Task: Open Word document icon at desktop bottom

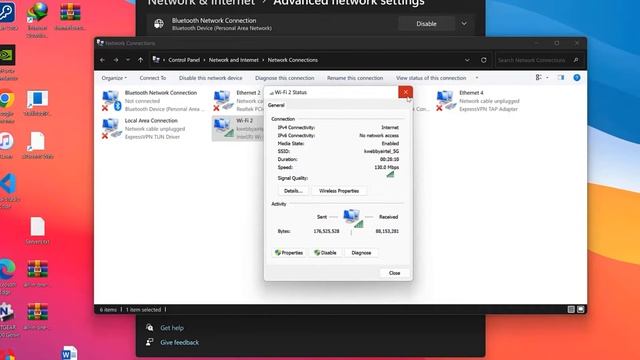Action: coord(69,353)
